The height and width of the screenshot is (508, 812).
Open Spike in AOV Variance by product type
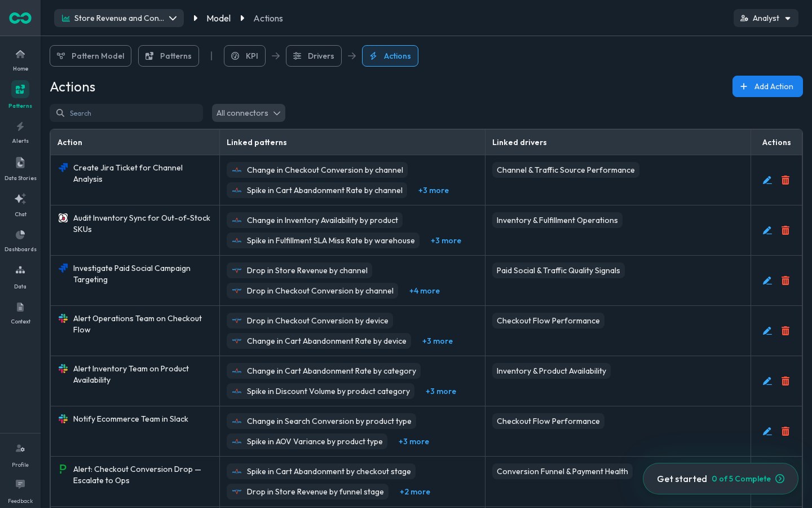[x=307, y=441]
